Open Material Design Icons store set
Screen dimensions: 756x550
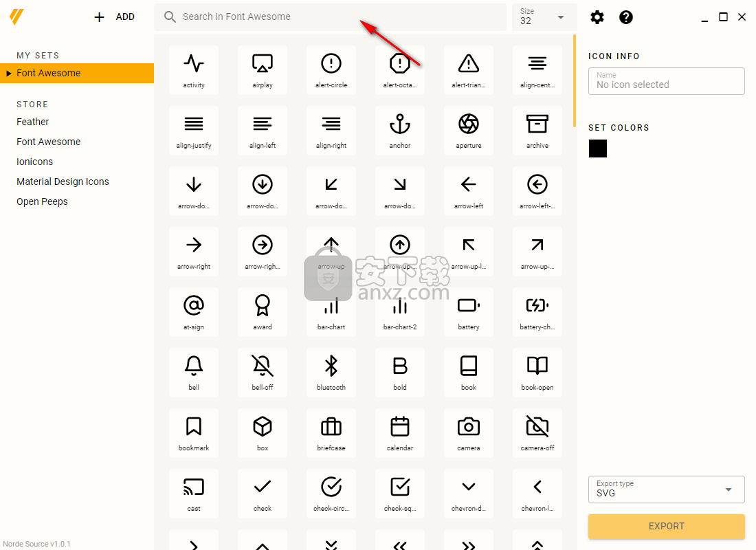tap(63, 181)
